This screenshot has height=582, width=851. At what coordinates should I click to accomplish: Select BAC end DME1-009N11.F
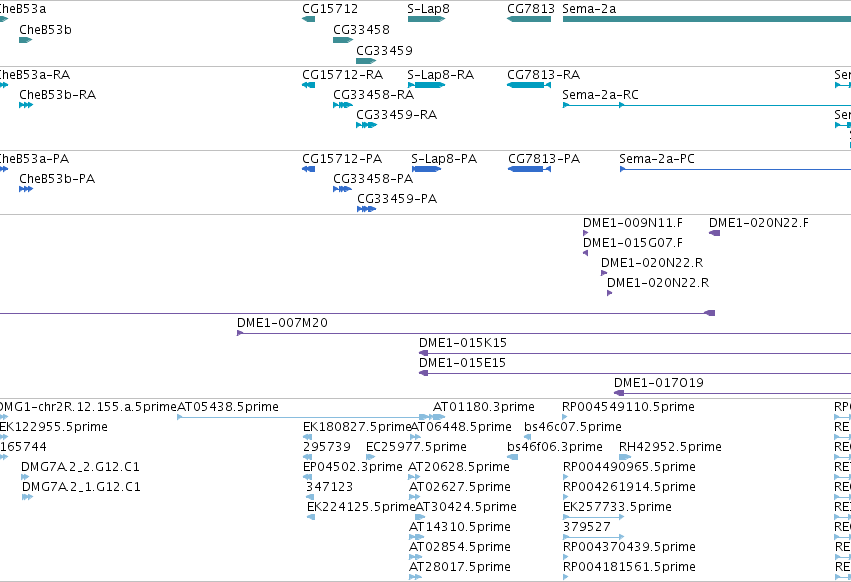click(633, 223)
